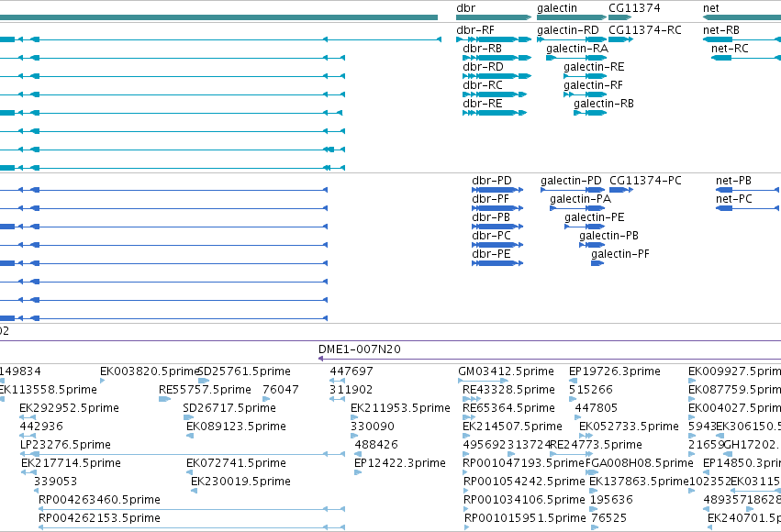The height and width of the screenshot is (532, 781).
Task: Select feature 447697
Action: (x=351, y=371)
